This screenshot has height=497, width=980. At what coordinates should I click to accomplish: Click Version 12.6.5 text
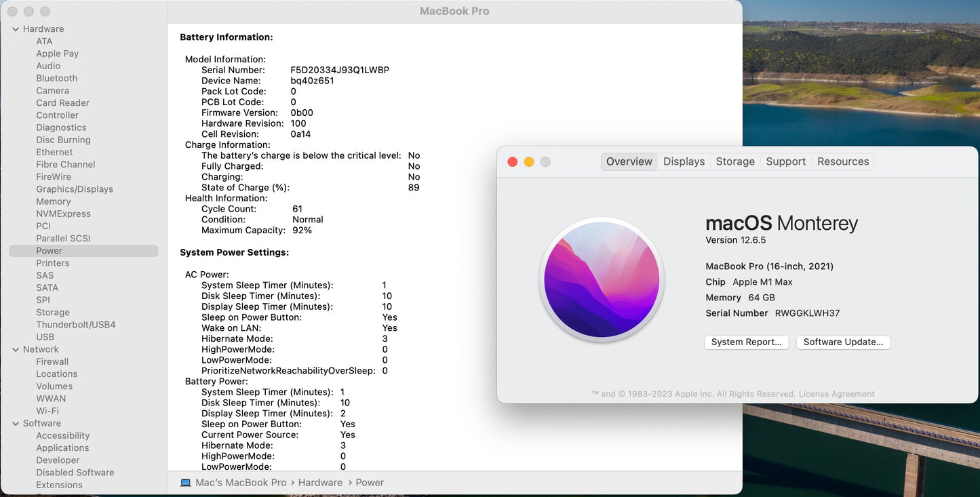point(736,240)
